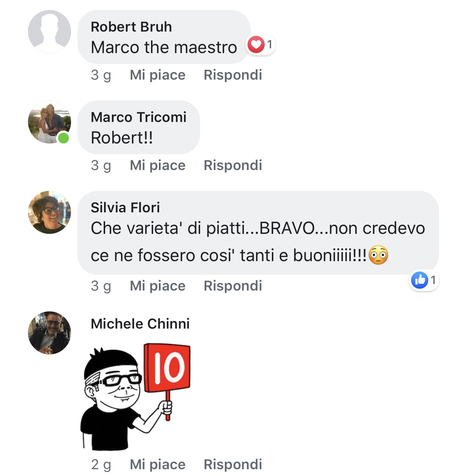Click the flushed face emoji in Silvia's comment
Viewport: 476px width, 476px height.
click(x=378, y=255)
